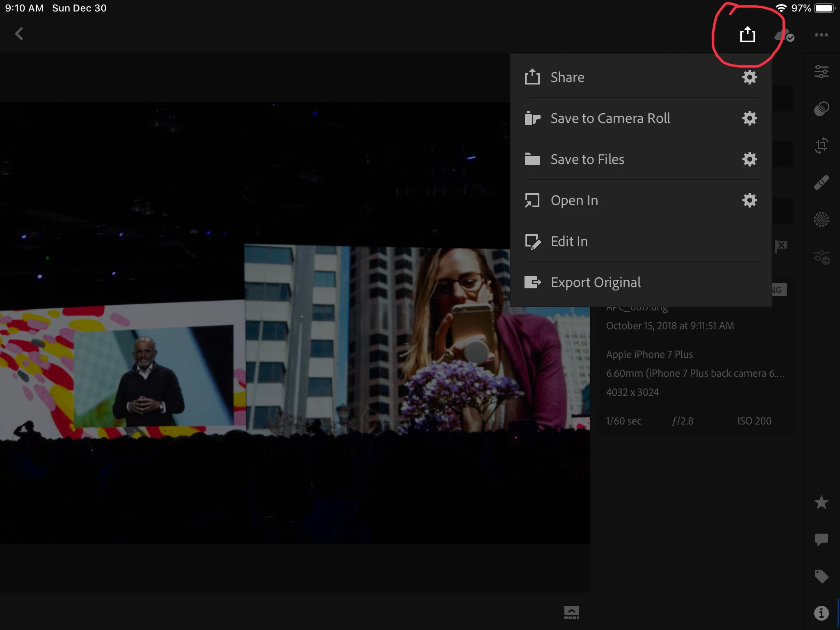Viewport: 840px width, 630px height.
Task: Open the Edit adjustments sliders panel
Action: pos(821,72)
